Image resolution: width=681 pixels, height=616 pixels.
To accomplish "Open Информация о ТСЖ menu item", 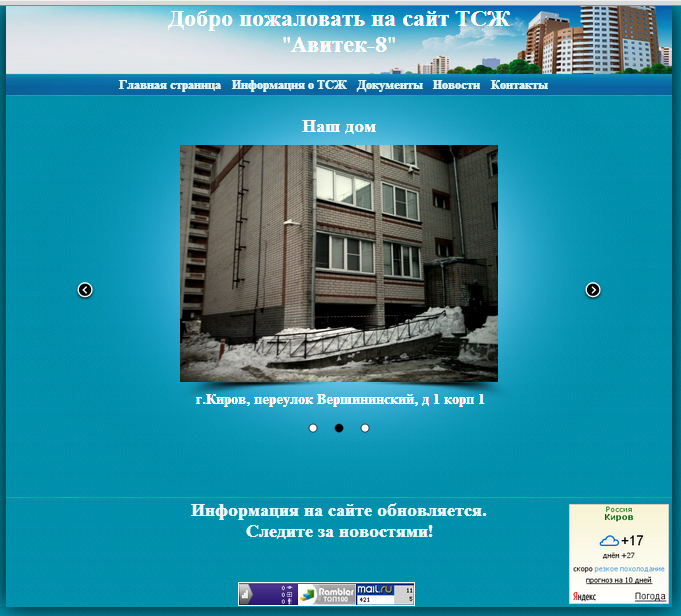I will 289,85.
